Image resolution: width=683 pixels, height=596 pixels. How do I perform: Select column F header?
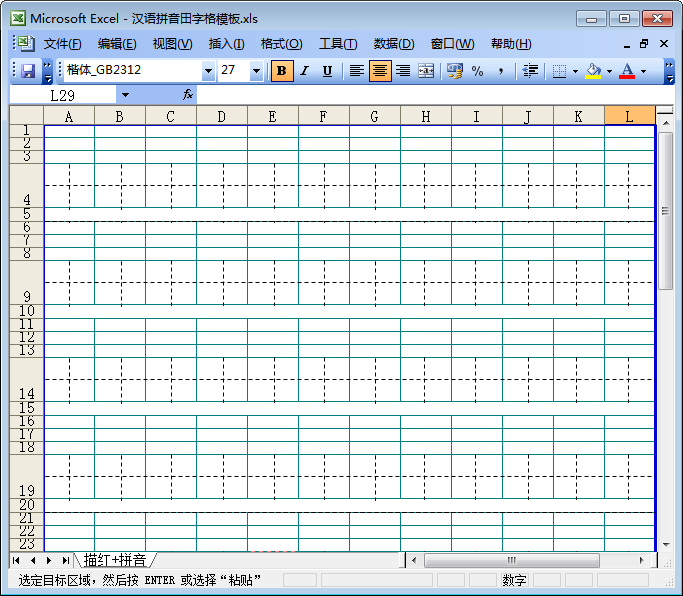pyautogui.click(x=323, y=116)
